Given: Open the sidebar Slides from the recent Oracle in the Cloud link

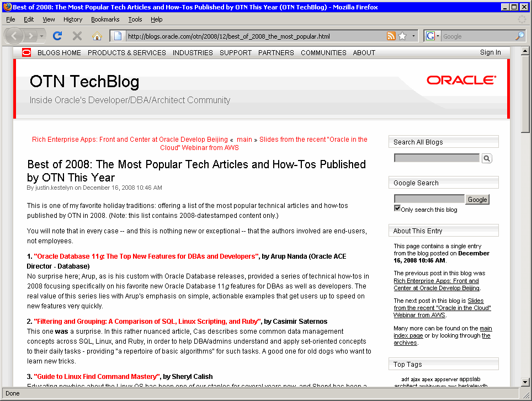Looking at the screenshot, I should (x=442, y=308).
